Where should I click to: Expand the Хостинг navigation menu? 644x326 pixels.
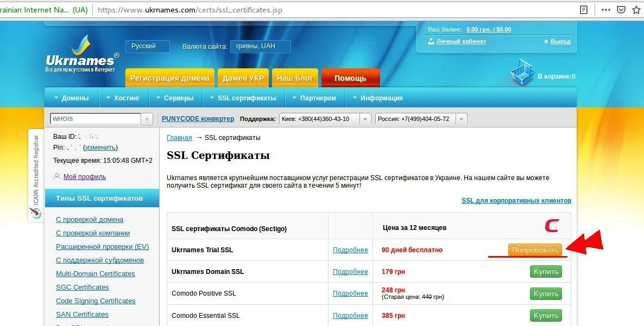pyautogui.click(x=123, y=98)
